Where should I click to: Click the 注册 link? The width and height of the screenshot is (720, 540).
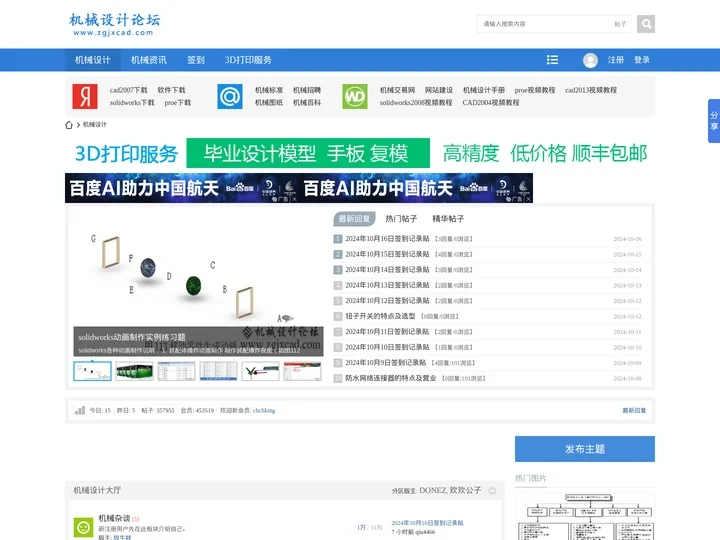pyautogui.click(x=616, y=60)
